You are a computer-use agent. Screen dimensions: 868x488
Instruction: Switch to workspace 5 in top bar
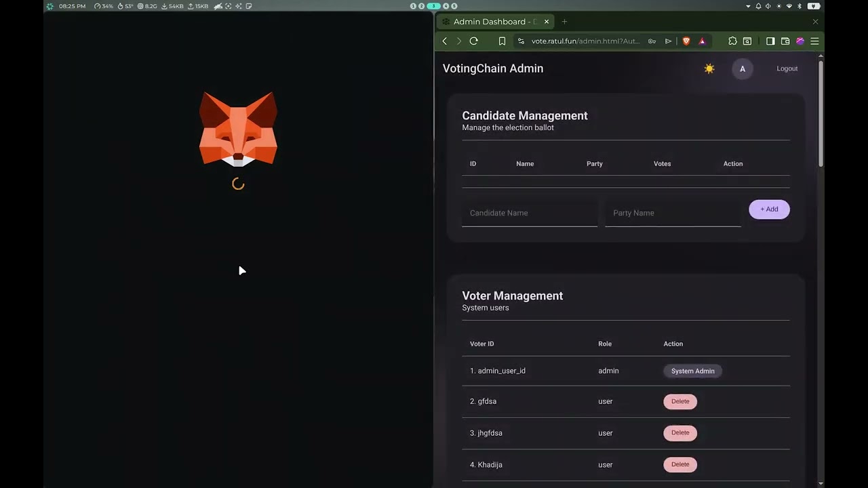[x=454, y=6]
